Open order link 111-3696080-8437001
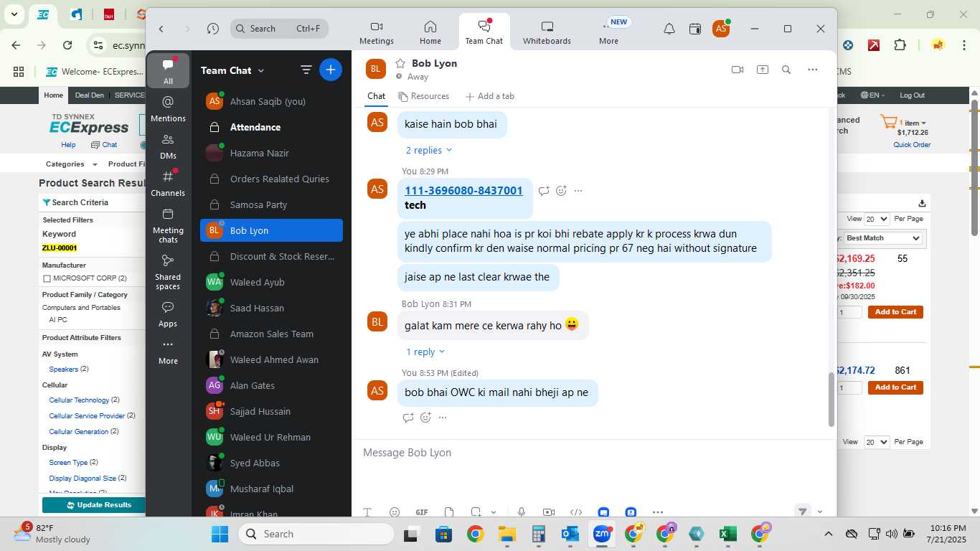Image resolution: width=980 pixels, height=551 pixels. click(463, 191)
